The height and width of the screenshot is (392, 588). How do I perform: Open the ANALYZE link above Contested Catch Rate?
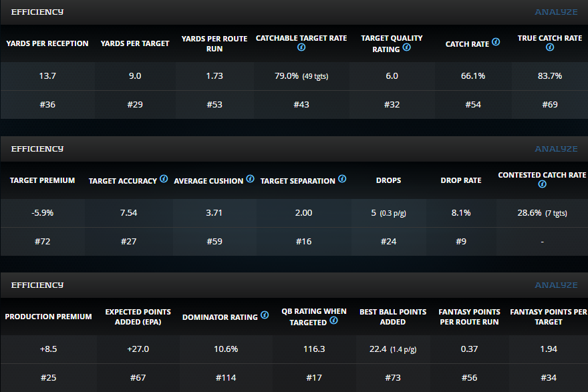click(x=556, y=149)
